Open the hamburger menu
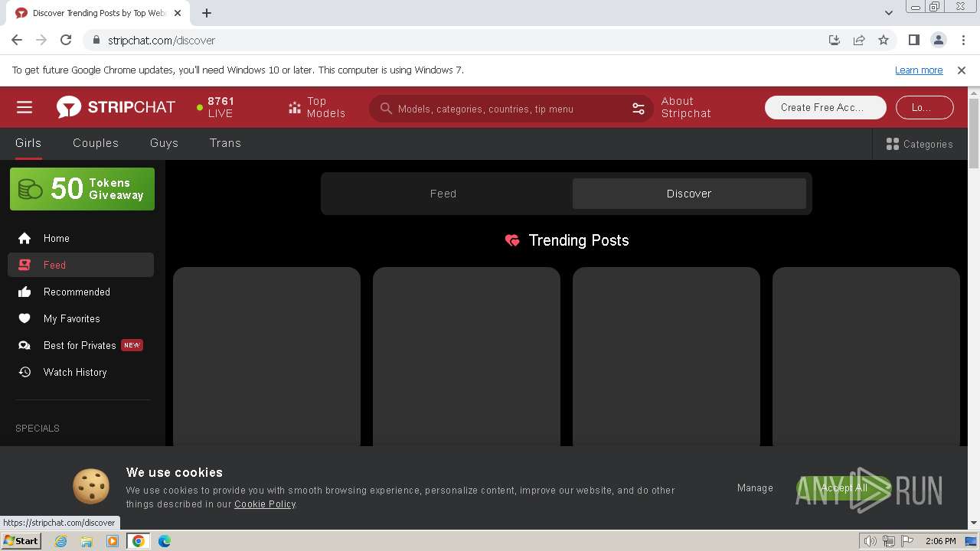Image resolution: width=980 pixels, height=551 pixels. [x=24, y=107]
